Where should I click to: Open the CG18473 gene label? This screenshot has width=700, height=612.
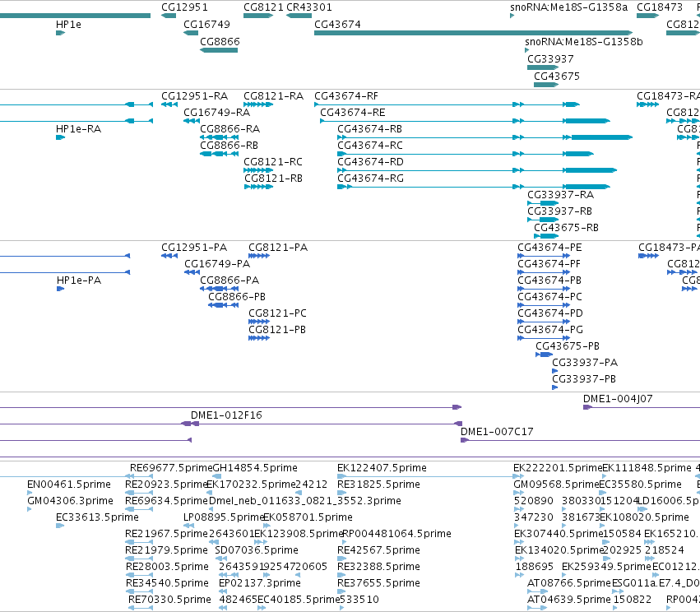coord(660,7)
